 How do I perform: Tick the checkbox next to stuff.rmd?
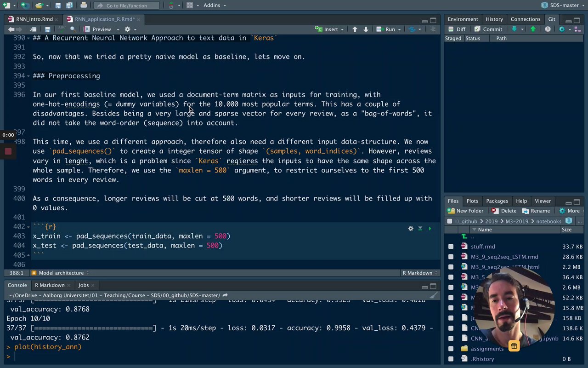tap(451, 247)
